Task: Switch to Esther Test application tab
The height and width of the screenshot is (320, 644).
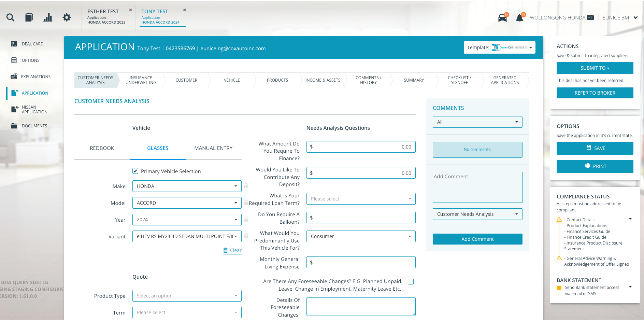Action: [x=106, y=16]
